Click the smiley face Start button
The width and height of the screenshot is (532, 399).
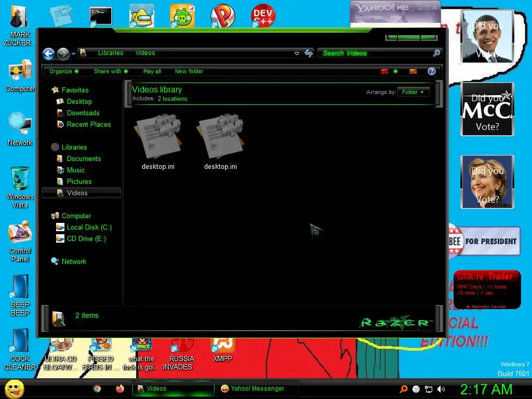[14, 389]
